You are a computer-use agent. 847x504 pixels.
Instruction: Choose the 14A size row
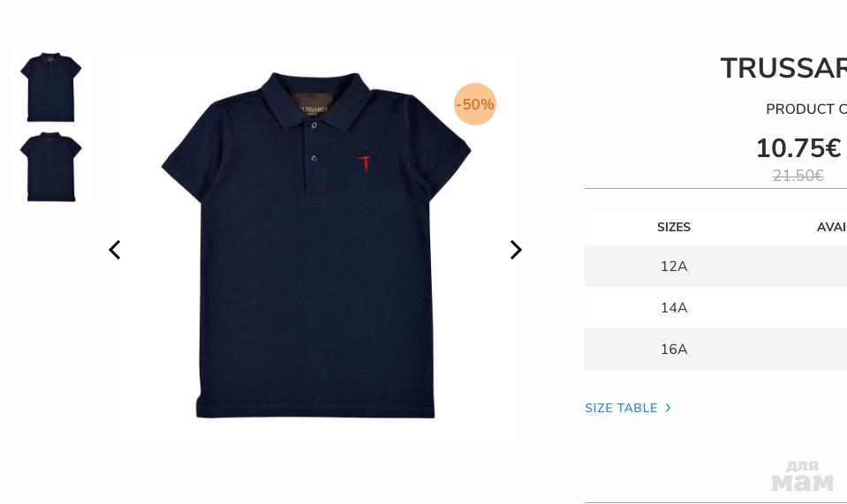click(x=715, y=307)
